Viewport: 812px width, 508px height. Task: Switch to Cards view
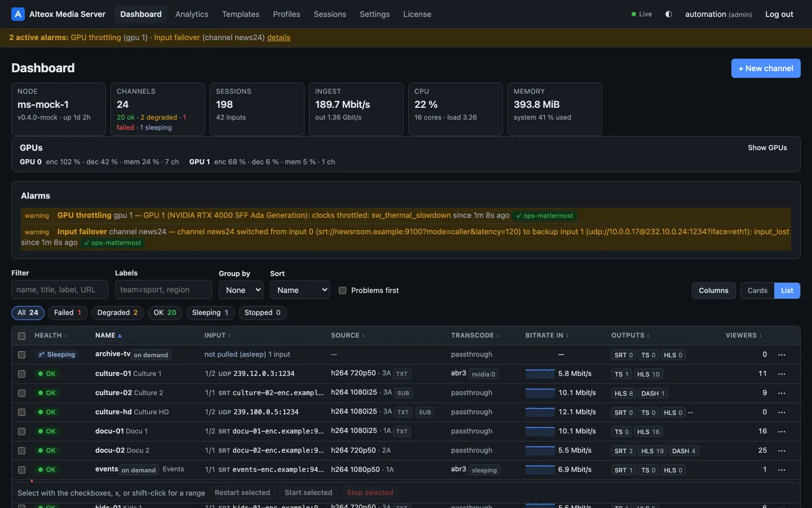click(757, 290)
